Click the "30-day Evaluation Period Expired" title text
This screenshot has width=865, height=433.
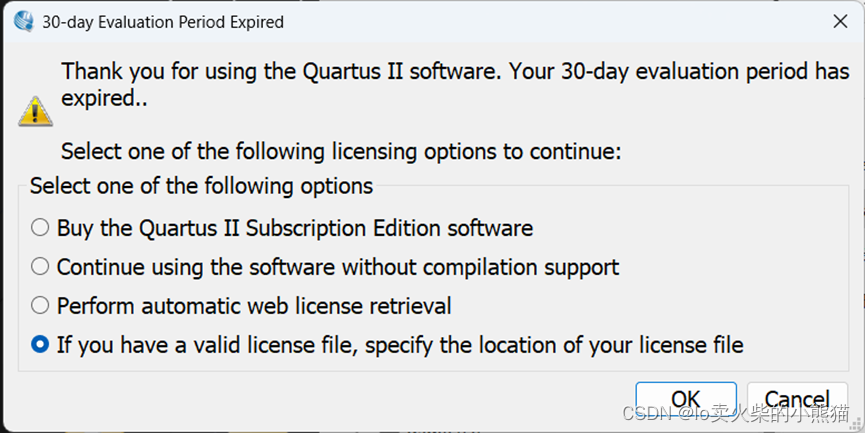point(163,21)
